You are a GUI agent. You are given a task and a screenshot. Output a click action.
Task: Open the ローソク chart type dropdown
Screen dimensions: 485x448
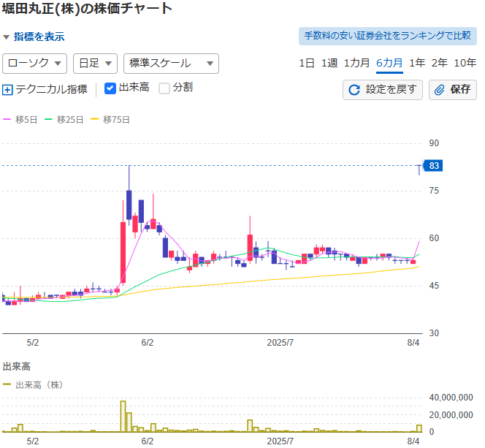click(34, 64)
